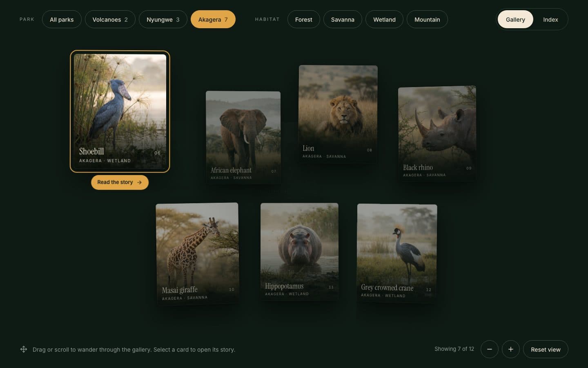Screen dimensions: 588x368
Task: Open the African elephant card
Action: [x=243, y=137]
